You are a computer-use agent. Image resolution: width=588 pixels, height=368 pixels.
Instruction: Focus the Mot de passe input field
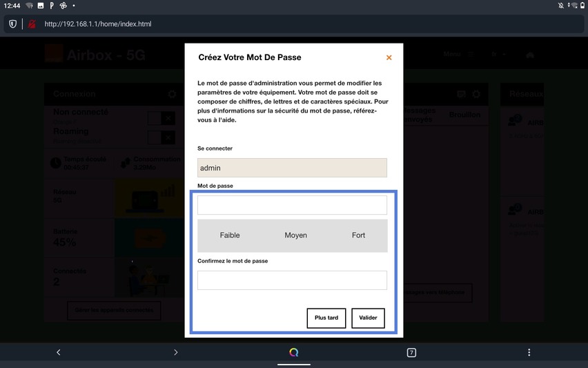point(292,205)
